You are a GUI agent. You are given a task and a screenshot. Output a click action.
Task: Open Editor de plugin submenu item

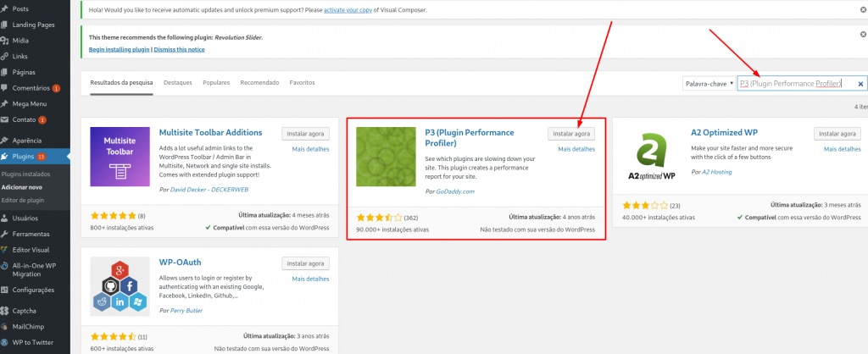point(23,200)
